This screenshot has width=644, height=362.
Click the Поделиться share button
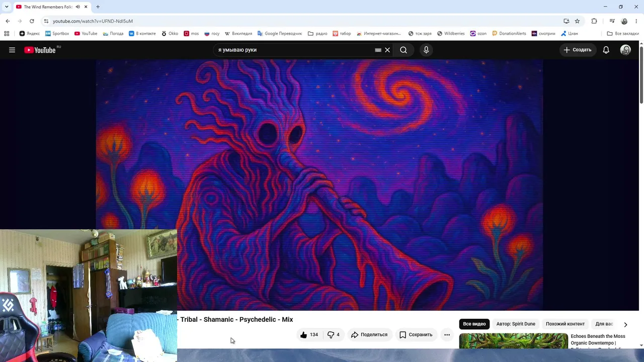(x=369, y=334)
